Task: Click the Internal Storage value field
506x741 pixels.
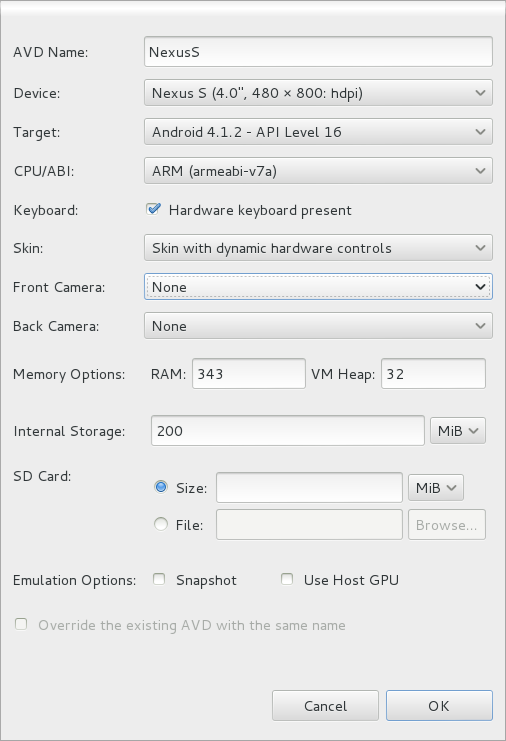Action: pyautogui.click(x=288, y=431)
